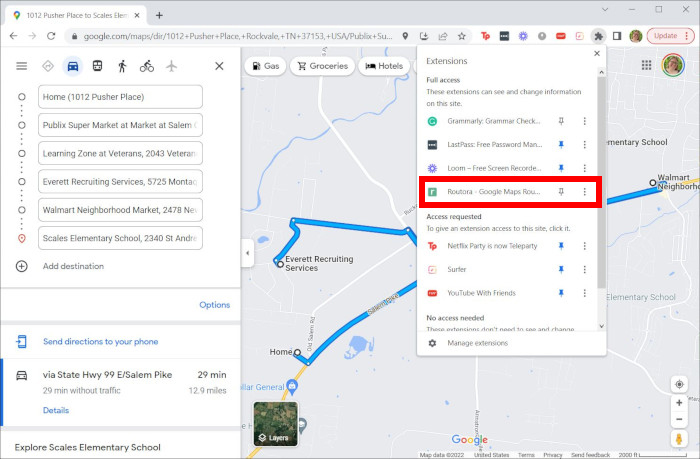Viewport: 700px width, 459px height.
Task: Unpin YouTube With Friends extension
Action: (x=561, y=293)
